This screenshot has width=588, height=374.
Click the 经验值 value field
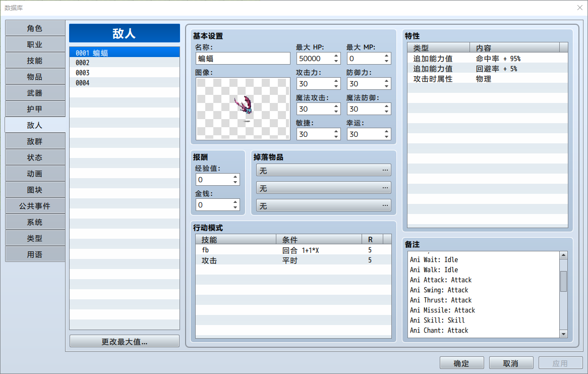(213, 180)
